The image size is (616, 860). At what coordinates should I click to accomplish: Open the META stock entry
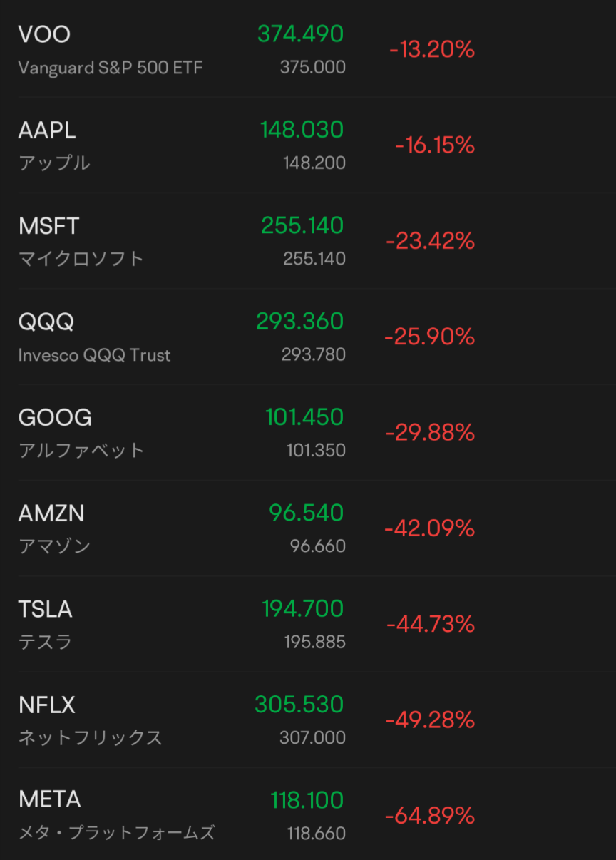tap(308, 815)
